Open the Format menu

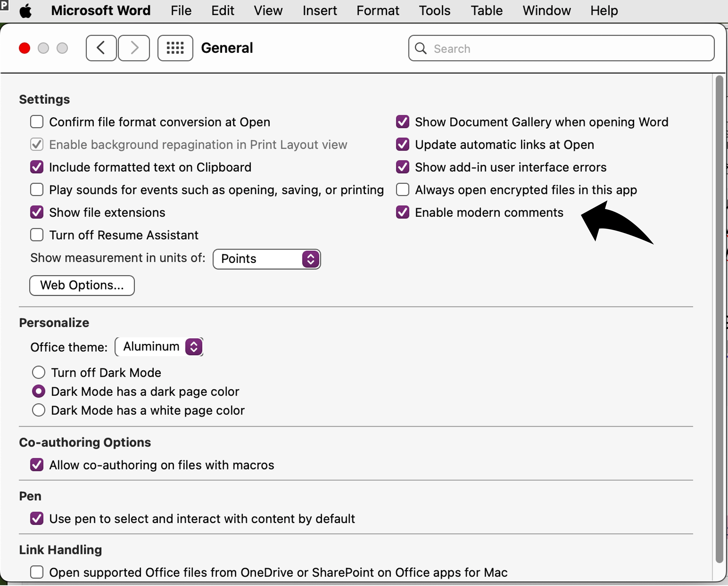pos(378,11)
